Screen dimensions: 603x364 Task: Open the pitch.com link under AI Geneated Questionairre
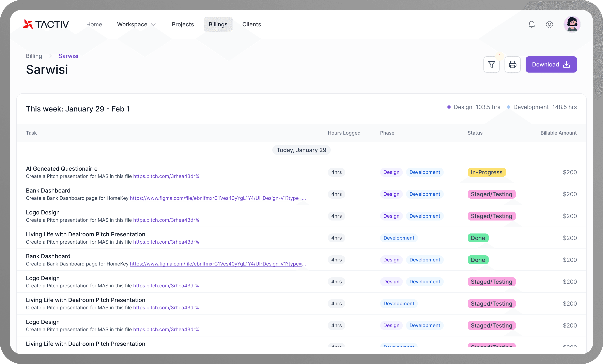166,176
